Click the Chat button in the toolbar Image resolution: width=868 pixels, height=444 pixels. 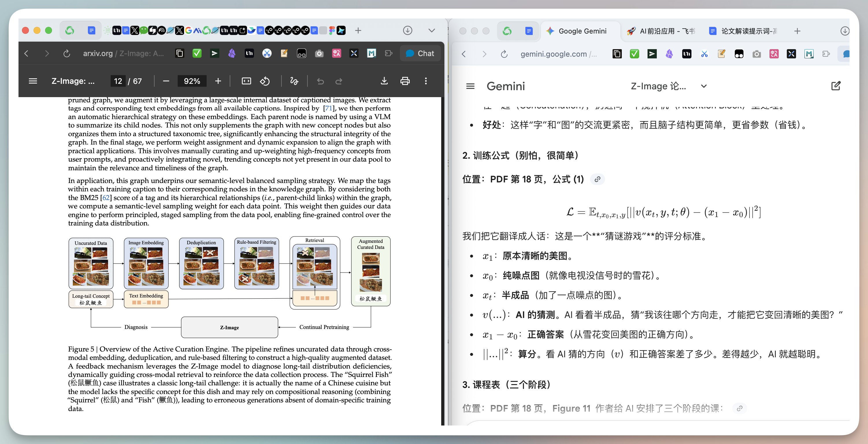point(420,53)
